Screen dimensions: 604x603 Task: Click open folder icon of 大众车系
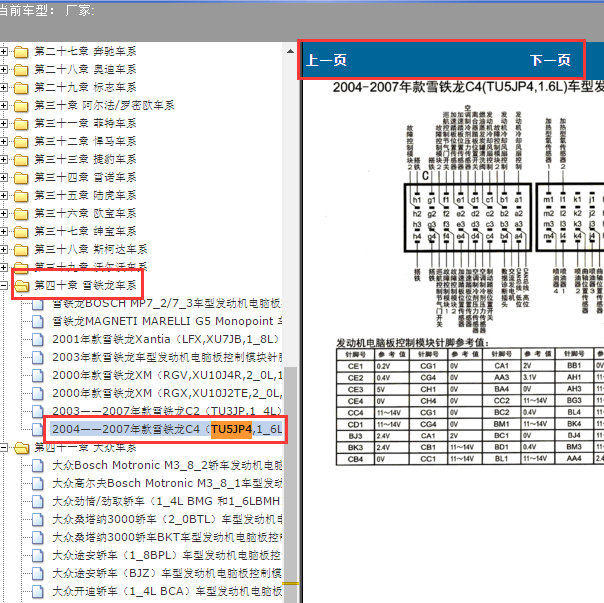point(22,448)
